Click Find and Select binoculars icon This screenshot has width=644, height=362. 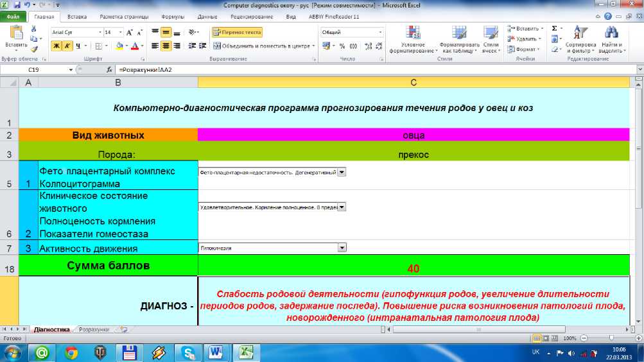(611, 39)
